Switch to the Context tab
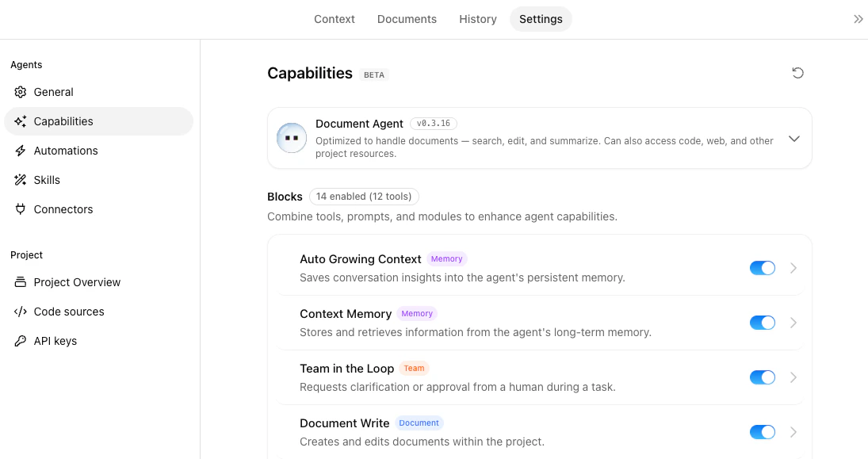This screenshot has width=868, height=459. pos(335,19)
